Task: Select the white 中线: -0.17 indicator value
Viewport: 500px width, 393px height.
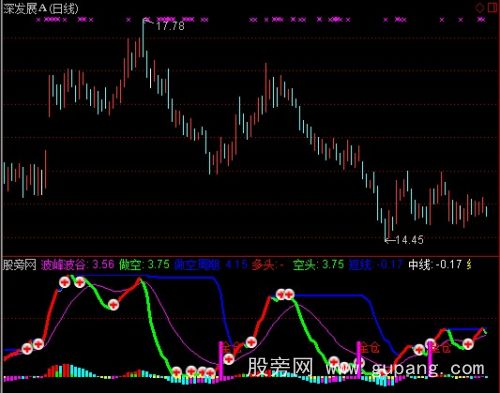Action: tap(435, 265)
